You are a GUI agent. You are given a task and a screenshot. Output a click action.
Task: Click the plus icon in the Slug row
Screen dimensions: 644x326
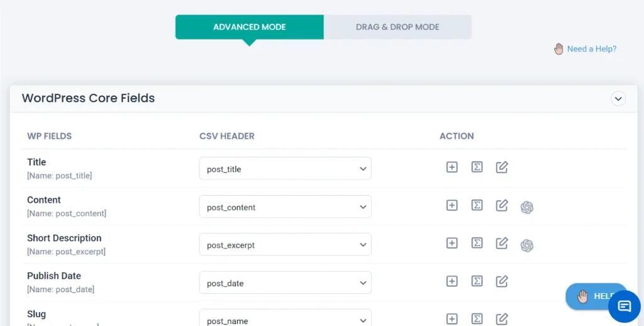452,319
